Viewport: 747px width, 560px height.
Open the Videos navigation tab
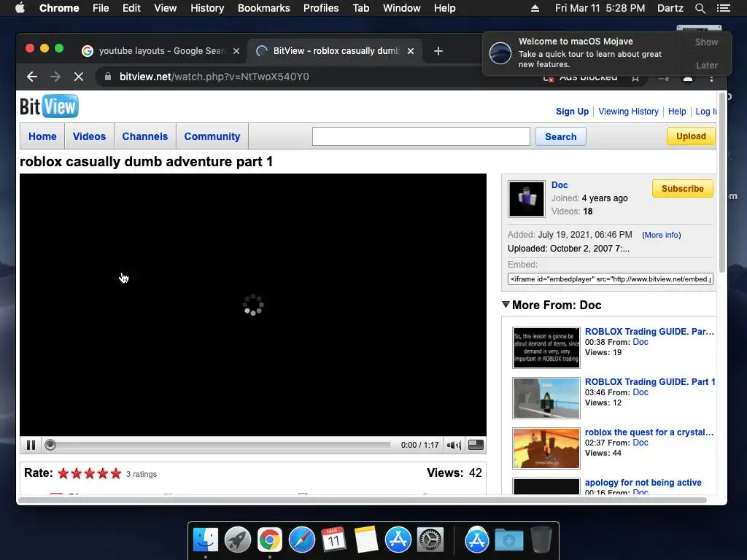[89, 136]
